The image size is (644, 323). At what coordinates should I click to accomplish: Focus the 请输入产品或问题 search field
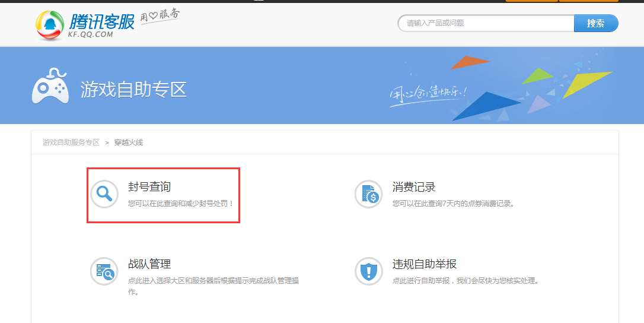(486, 24)
